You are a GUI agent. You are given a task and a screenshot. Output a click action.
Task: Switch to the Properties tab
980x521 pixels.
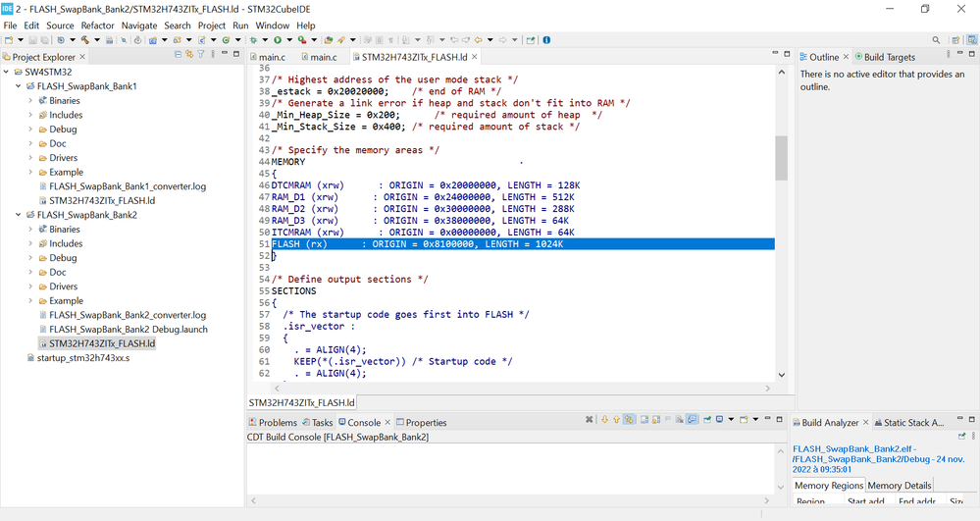click(422, 423)
